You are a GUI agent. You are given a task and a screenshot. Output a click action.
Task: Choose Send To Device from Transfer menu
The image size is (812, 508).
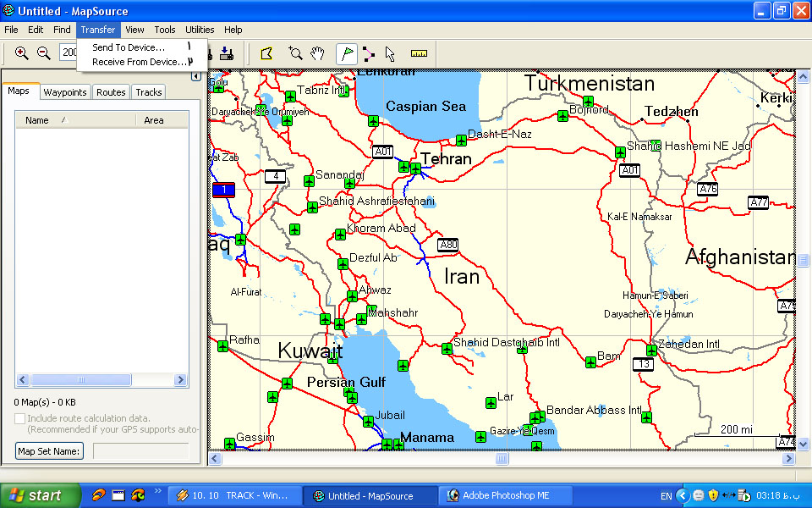pyautogui.click(x=129, y=47)
